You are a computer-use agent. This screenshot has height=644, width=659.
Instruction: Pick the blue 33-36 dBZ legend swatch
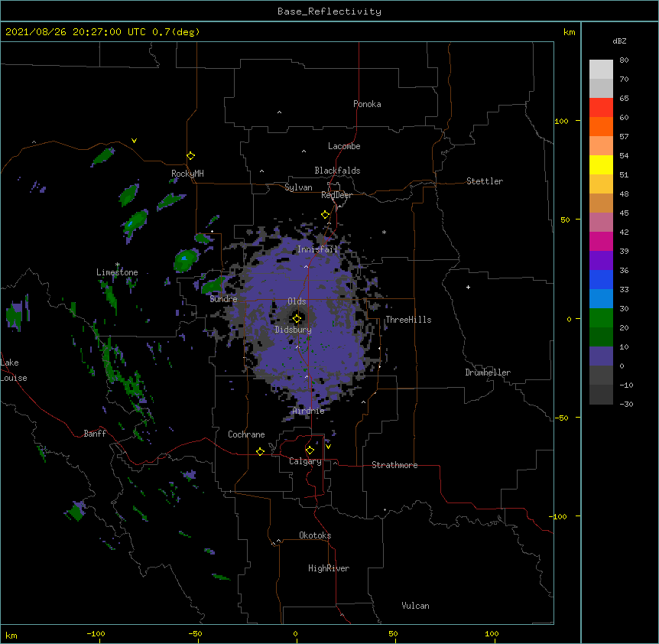tap(601, 279)
